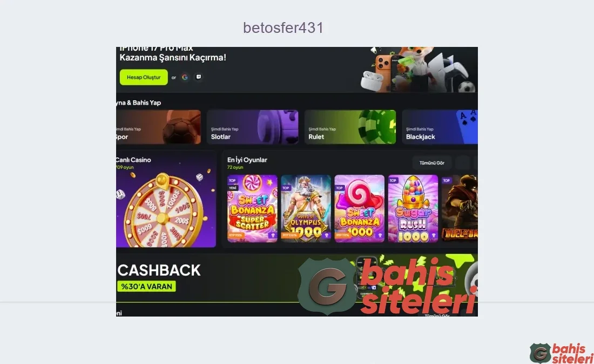Click Tümünü Gör next to En İyi Oyunlar
The height and width of the screenshot is (364, 594).
pos(431,163)
